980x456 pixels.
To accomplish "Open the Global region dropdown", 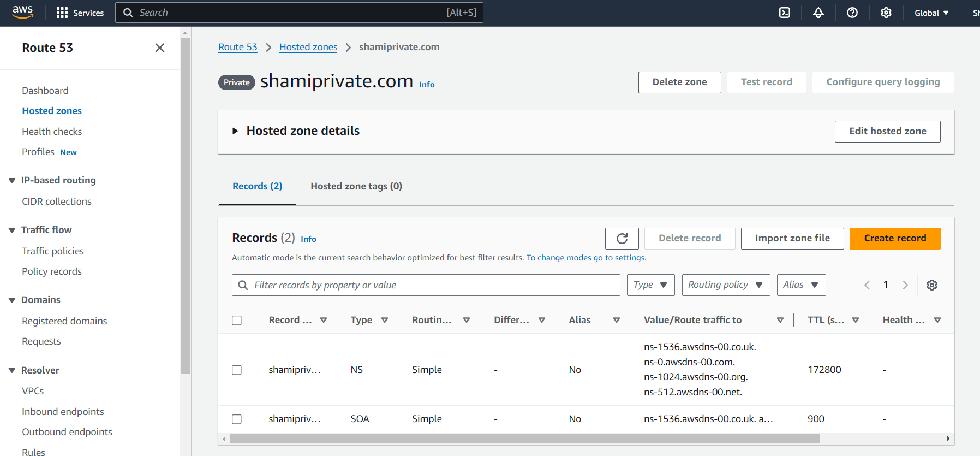I will pos(932,13).
